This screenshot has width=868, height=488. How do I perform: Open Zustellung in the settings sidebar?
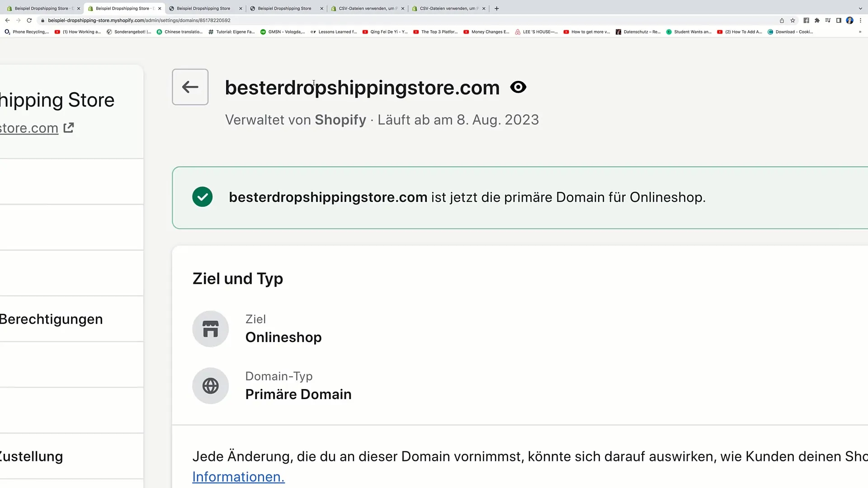[x=31, y=456]
